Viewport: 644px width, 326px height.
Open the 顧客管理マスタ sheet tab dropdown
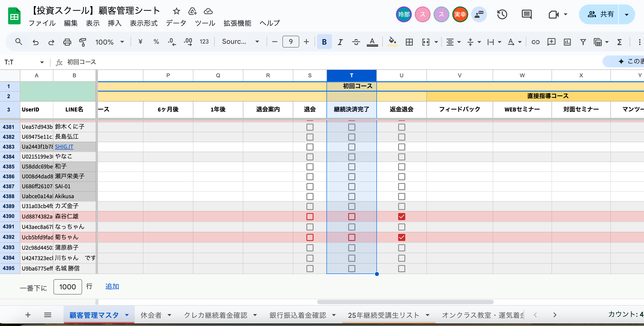128,315
